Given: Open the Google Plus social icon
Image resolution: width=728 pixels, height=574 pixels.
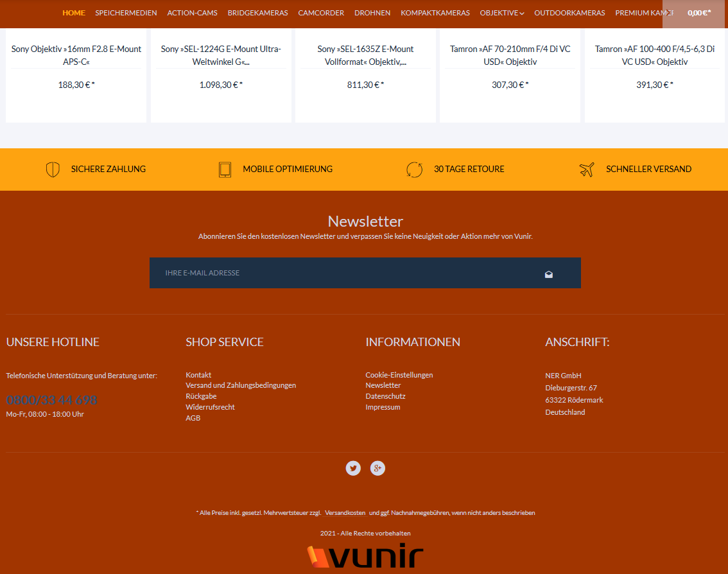Looking at the screenshot, I should click(x=377, y=468).
